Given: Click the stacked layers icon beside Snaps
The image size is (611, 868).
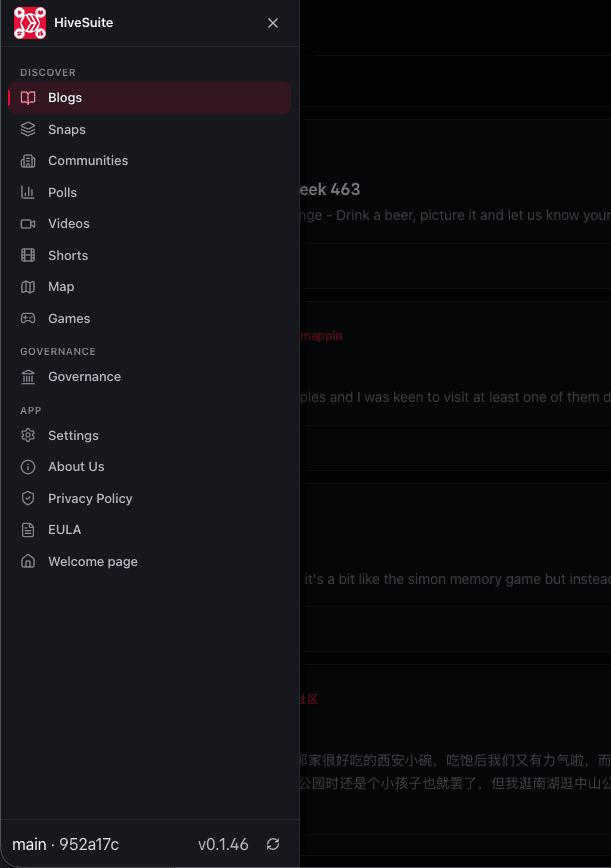Looking at the screenshot, I should coord(28,130).
